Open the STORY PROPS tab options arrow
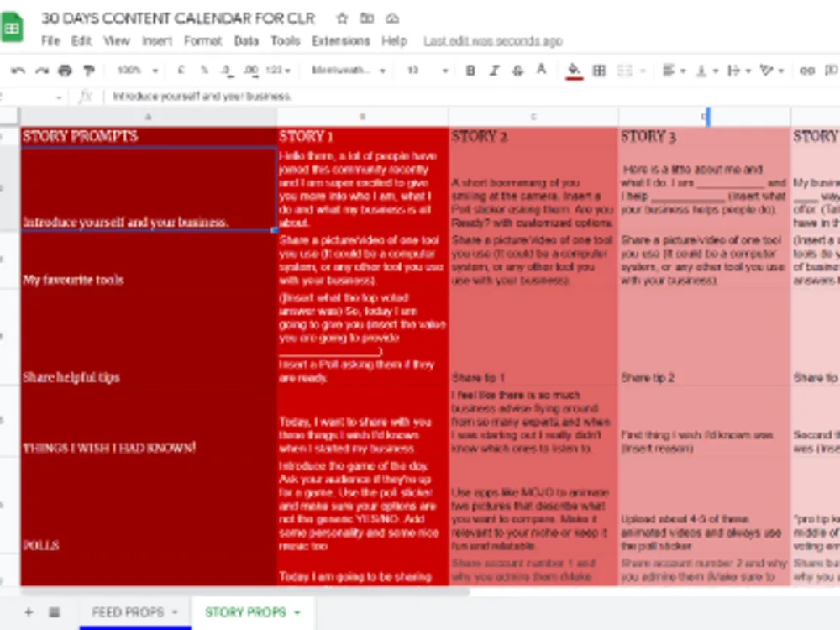 click(297, 612)
